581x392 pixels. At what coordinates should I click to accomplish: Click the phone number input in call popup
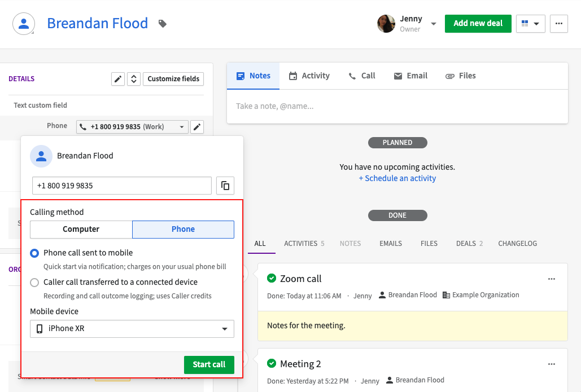122,186
